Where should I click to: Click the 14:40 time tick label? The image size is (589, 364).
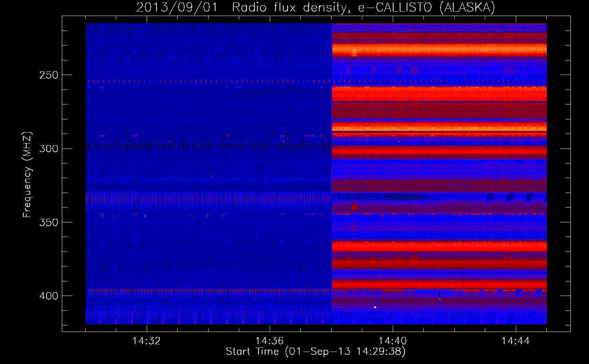[x=392, y=341]
